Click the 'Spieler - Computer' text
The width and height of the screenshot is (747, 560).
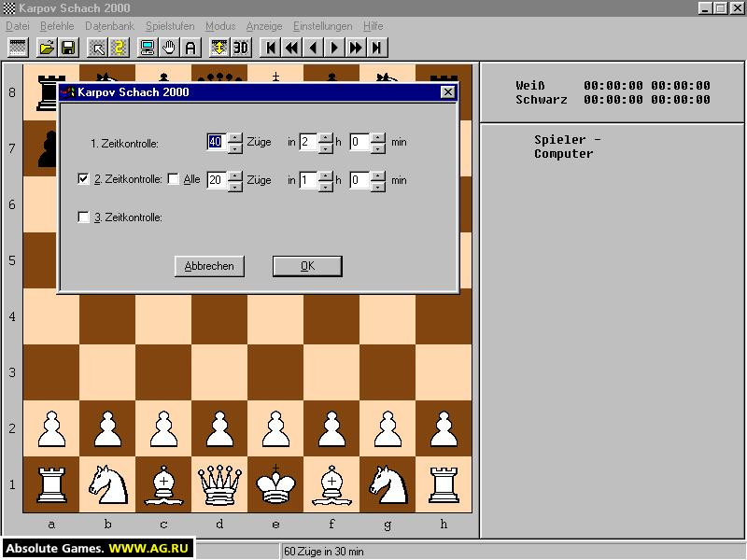(567, 147)
